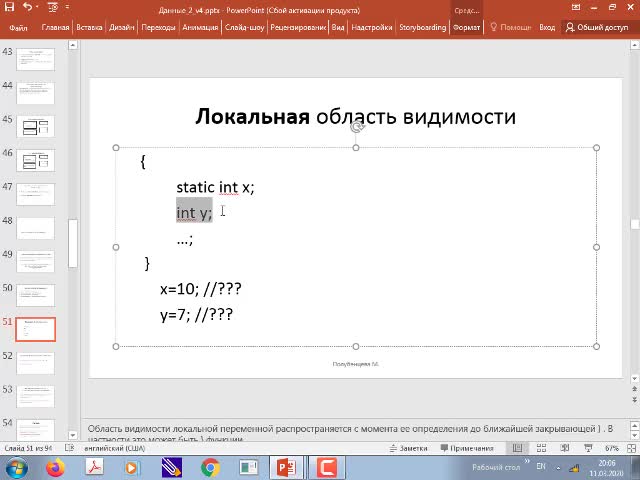Switch to Slide Sorter view icon
Image resolution: width=640 pixels, height=480 pixels.
pos(541,448)
